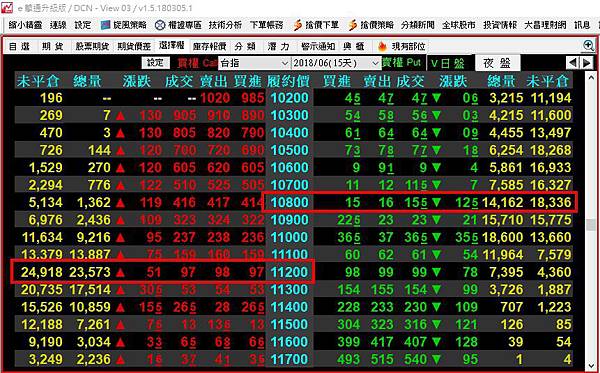Image resolution: width=600 pixels, height=373 pixels.
Task: Click the fire icon beside 現有部位
Action: point(382,46)
